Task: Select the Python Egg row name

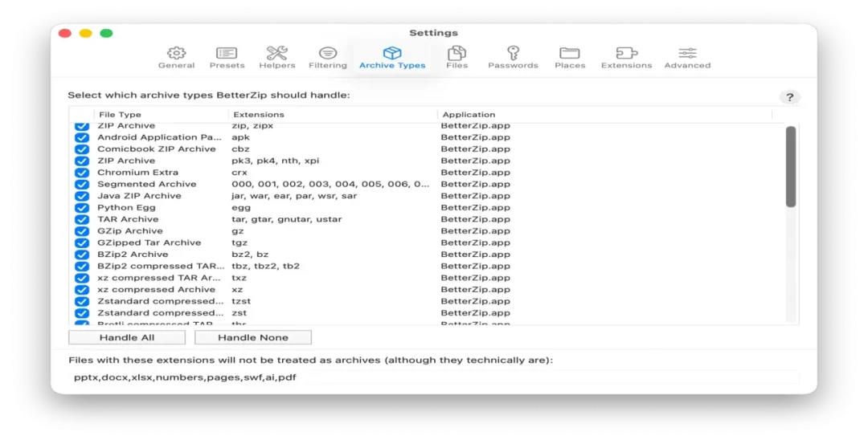Action: (x=126, y=207)
